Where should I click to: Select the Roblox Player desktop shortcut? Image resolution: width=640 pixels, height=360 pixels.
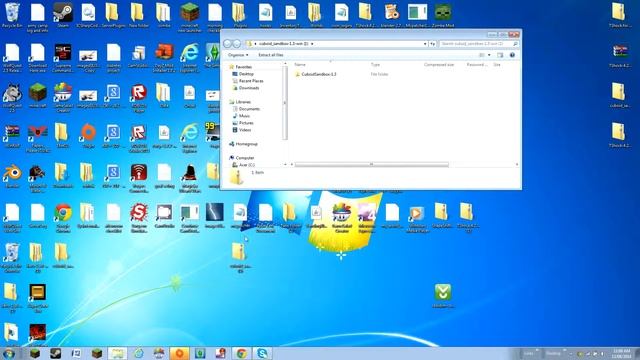(139, 97)
